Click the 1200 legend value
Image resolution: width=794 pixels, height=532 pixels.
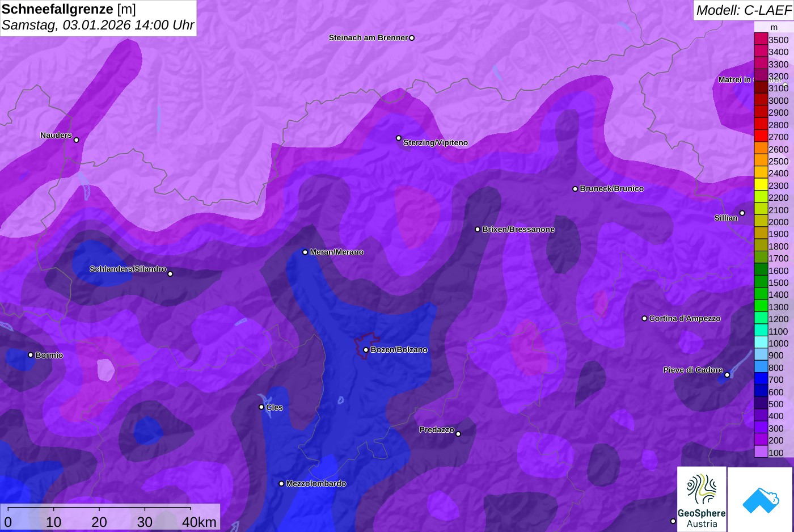(779, 319)
